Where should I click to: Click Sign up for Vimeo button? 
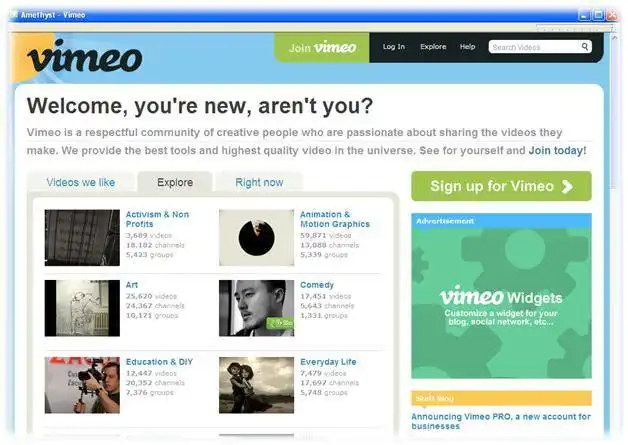[x=501, y=186]
